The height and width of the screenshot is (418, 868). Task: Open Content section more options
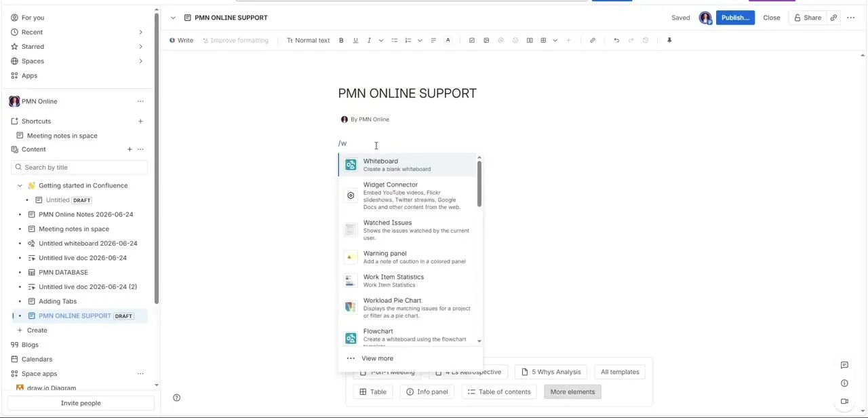(140, 149)
